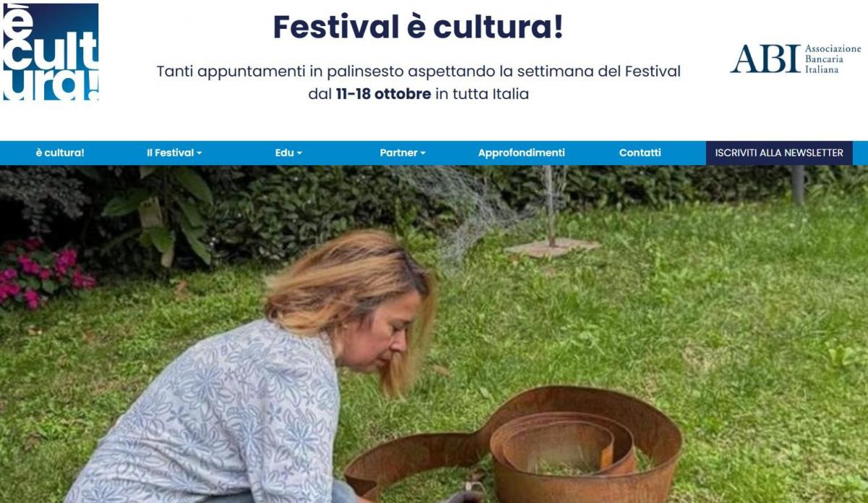
Task: Click the pink flowers in the photo
Action: (43, 275)
